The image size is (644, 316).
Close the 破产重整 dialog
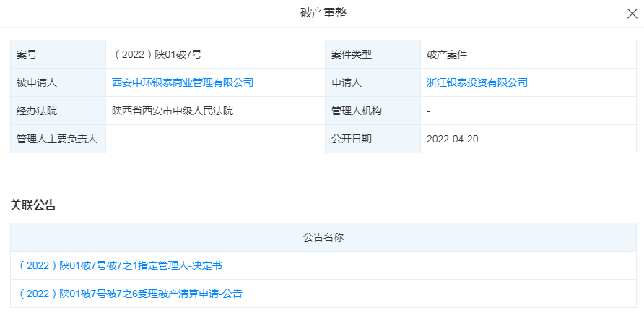(x=631, y=13)
